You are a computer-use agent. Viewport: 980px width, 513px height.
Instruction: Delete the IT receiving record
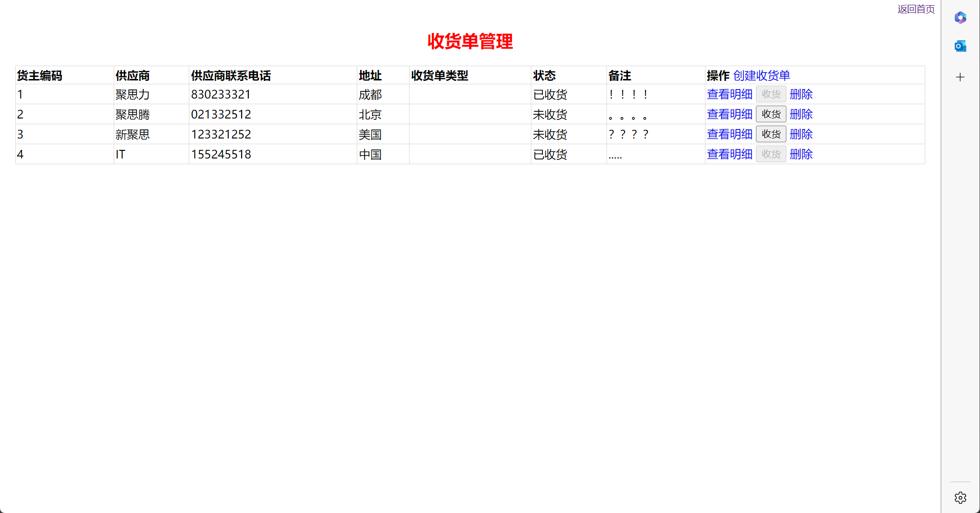tap(801, 154)
